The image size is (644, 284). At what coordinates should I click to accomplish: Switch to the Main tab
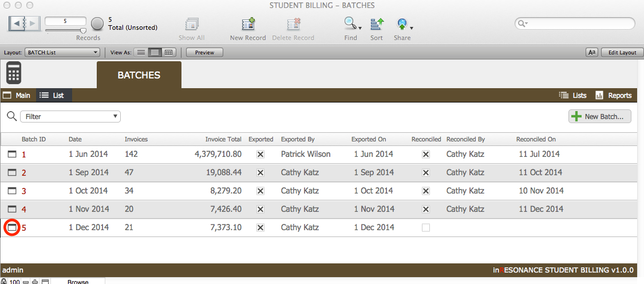tap(17, 96)
